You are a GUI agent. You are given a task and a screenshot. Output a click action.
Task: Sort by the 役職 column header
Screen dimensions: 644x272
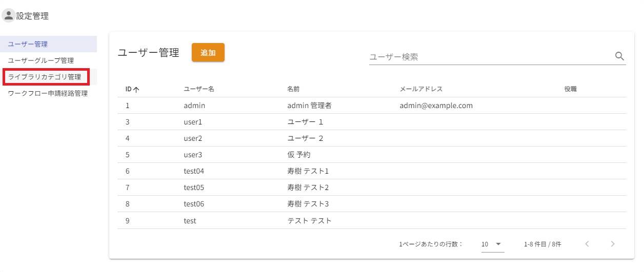(x=570, y=89)
